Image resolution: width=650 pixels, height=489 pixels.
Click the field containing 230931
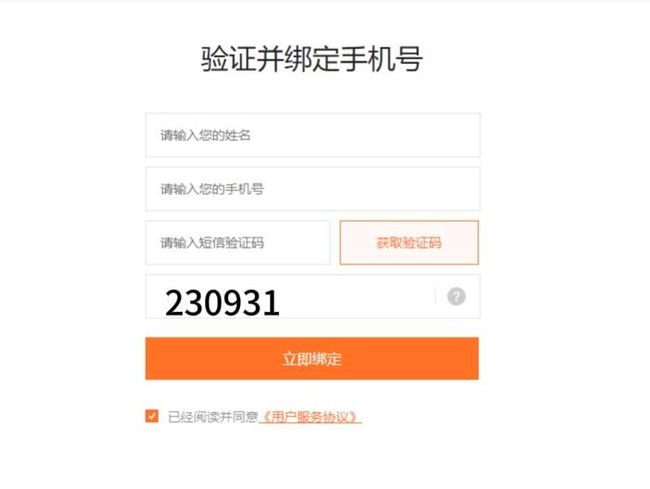(313, 296)
